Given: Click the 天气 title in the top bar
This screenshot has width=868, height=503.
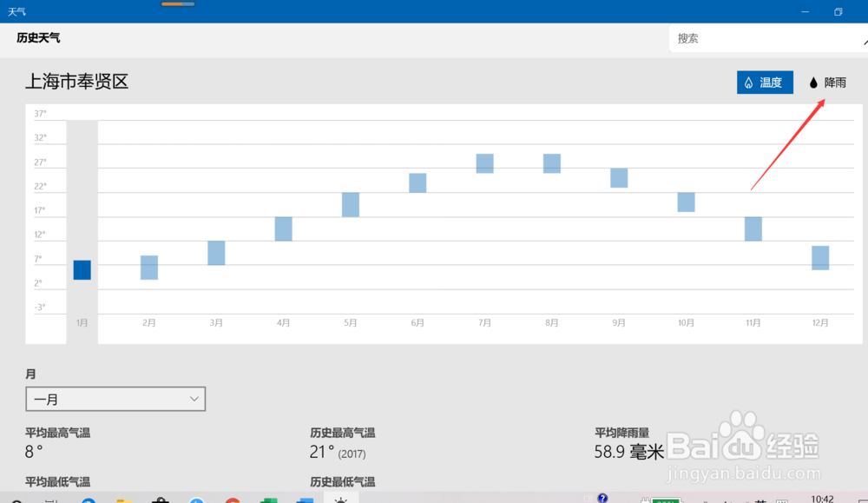Looking at the screenshot, I should coord(16,11).
